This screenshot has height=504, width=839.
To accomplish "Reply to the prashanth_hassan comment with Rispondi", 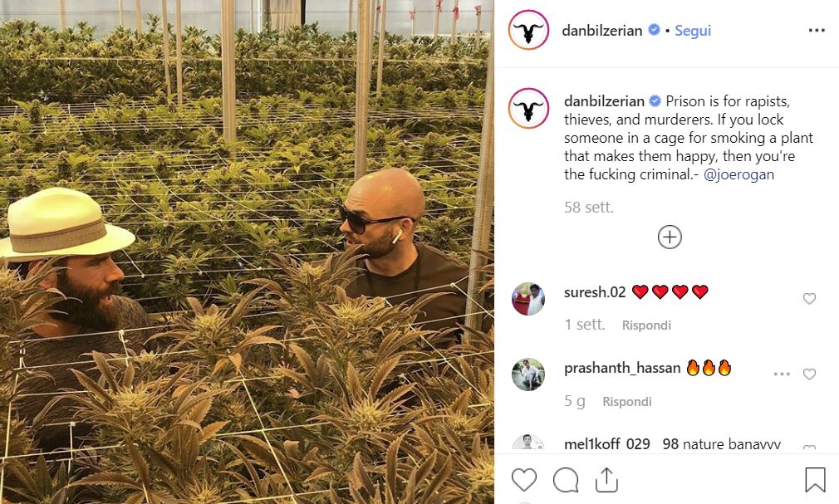I will coord(627,401).
